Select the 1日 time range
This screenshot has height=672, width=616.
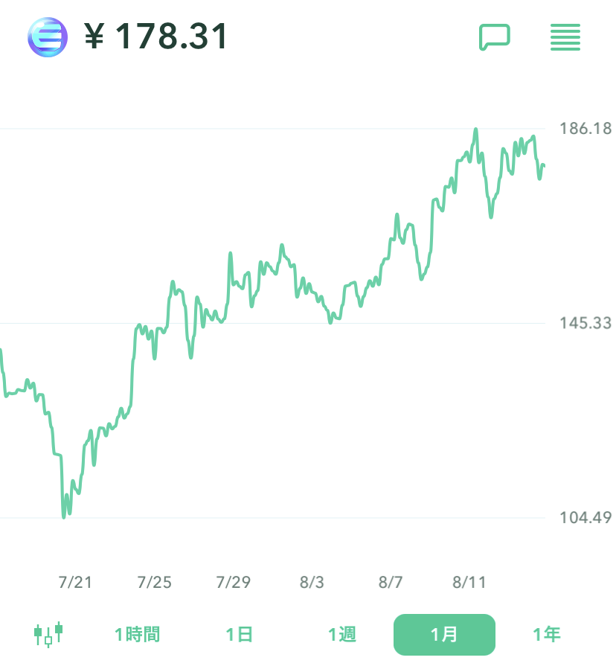tap(240, 635)
